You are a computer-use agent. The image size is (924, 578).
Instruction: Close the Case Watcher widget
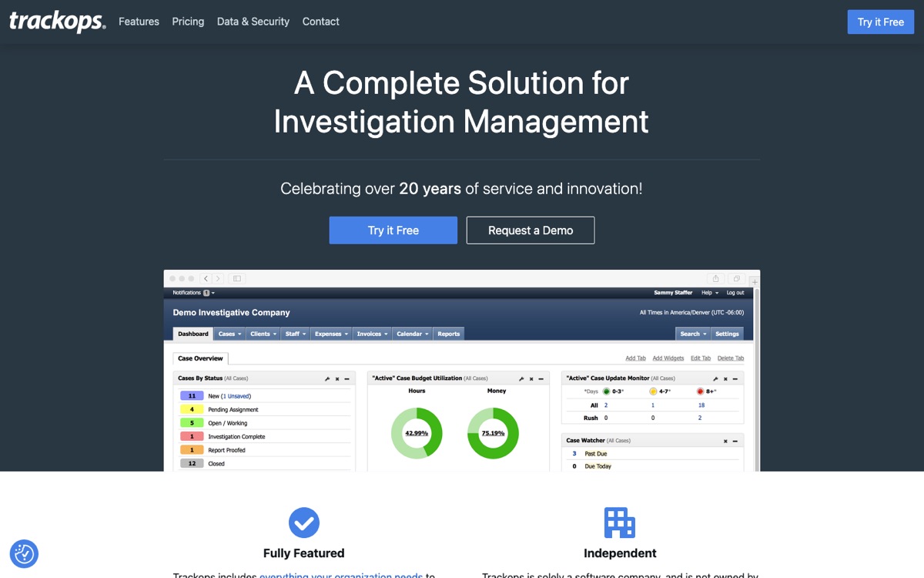pos(725,441)
